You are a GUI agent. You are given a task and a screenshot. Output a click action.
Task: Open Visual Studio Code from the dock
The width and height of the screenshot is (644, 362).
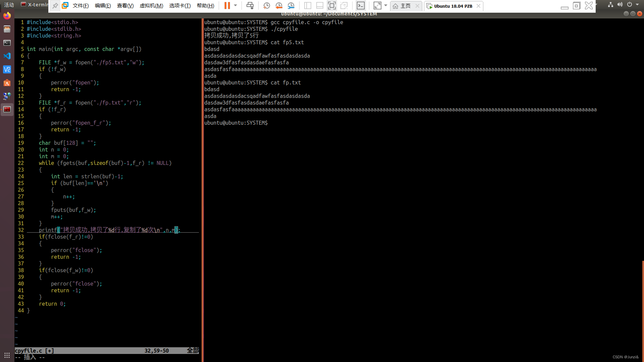pyautogui.click(x=7, y=56)
